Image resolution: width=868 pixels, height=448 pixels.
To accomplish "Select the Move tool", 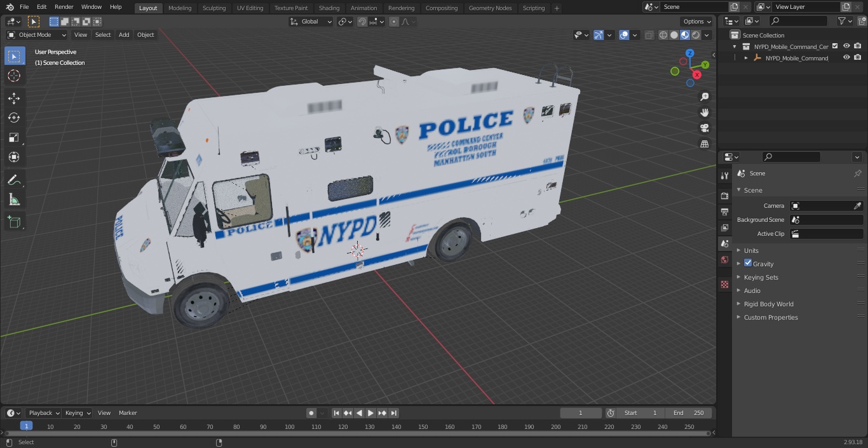I will pos(14,98).
